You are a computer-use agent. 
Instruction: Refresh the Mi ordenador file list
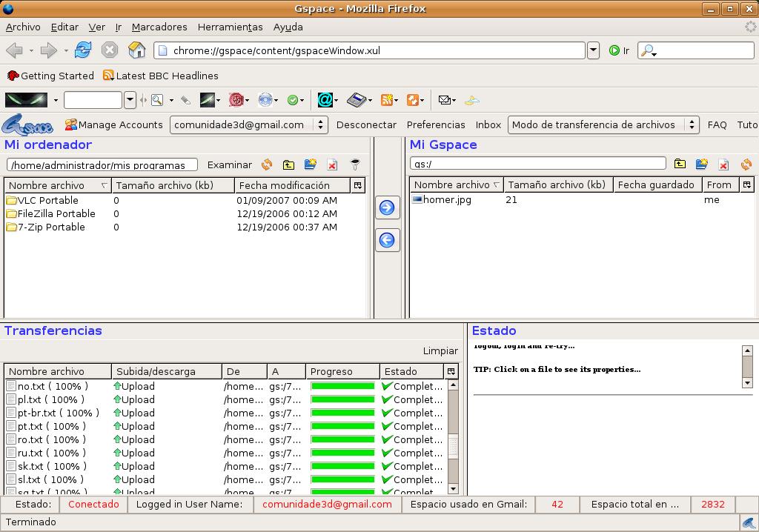267,164
